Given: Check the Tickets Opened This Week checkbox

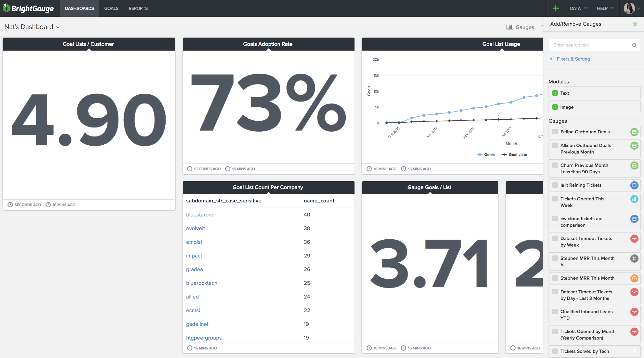Looking at the screenshot, I should [555, 199].
